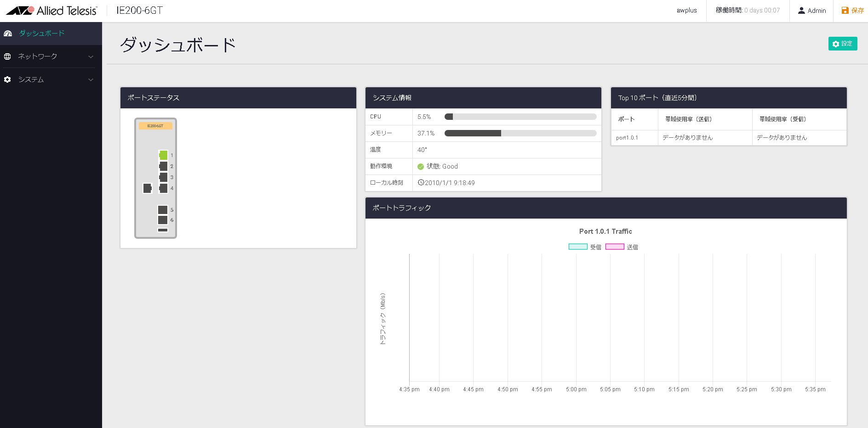This screenshot has width=868, height=428.
Task: Go to ダッシュボード in the sidebar
Action: point(41,34)
